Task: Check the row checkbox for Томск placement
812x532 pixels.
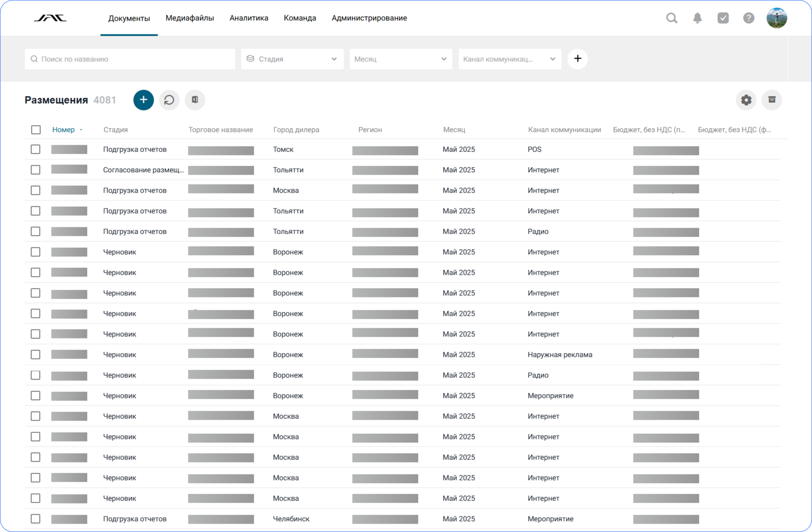Action: 36,149
